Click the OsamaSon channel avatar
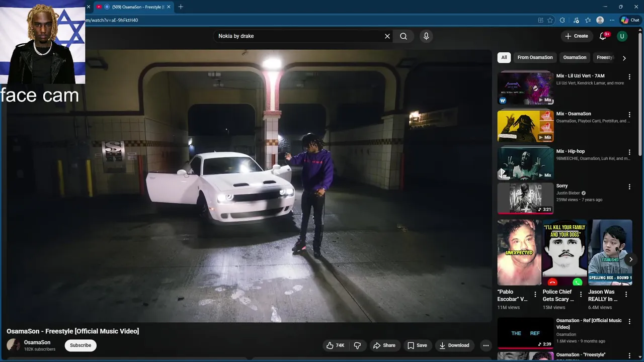The image size is (644, 362). [14, 345]
